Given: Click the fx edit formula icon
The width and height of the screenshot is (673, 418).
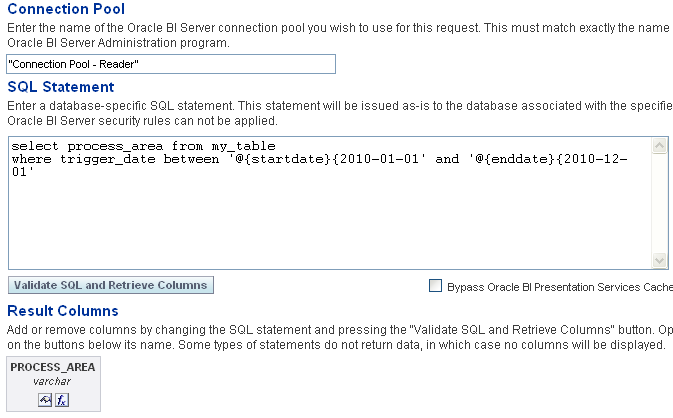Looking at the screenshot, I should [x=61, y=400].
